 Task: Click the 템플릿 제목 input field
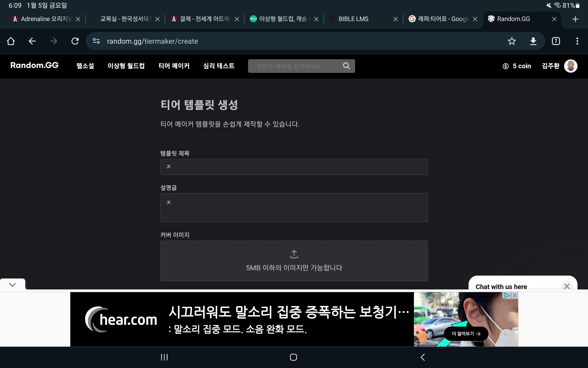tap(294, 167)
